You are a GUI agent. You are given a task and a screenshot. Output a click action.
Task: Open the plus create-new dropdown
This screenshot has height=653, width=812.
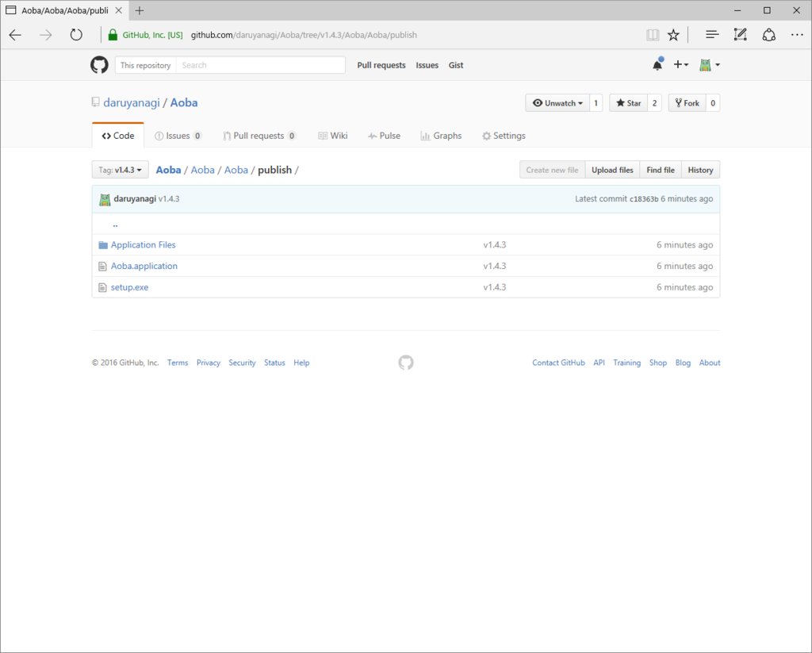[680, 65]
